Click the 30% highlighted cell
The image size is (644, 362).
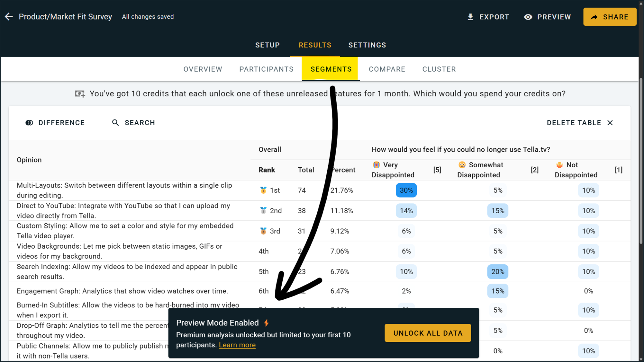[406, 190]
